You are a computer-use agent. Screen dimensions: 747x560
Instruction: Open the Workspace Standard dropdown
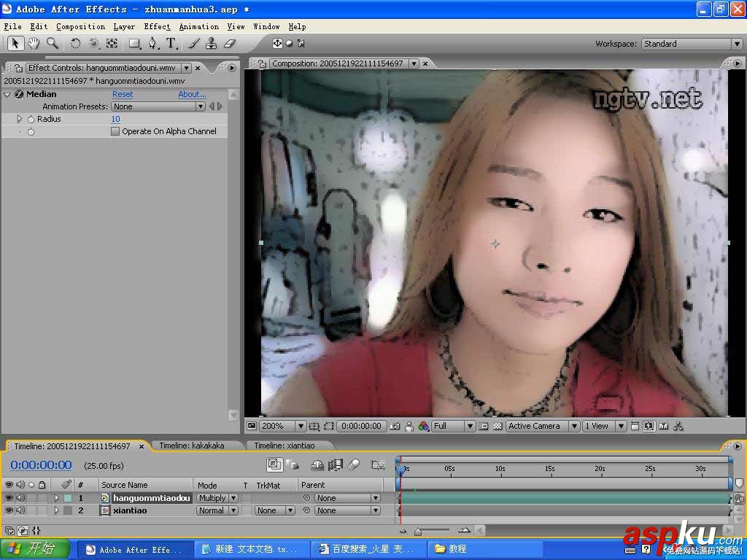[692, 44]
